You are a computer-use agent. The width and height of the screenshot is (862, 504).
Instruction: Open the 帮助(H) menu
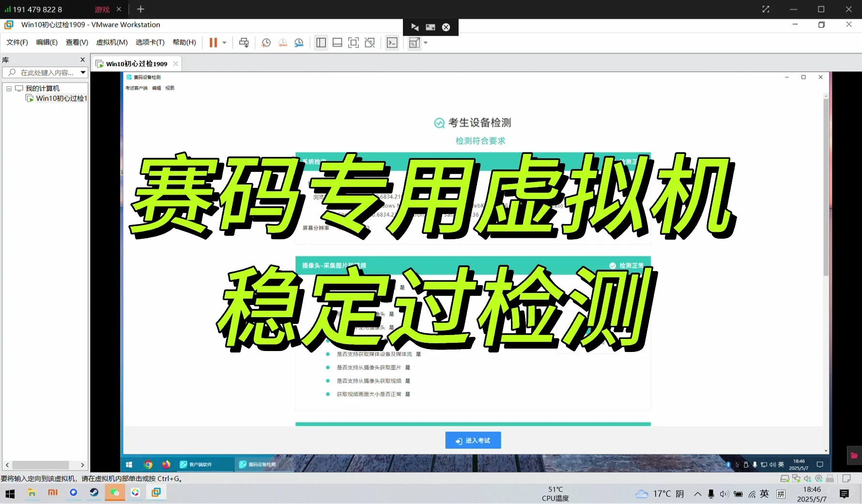pyautogui.click(x=185, y=42)
